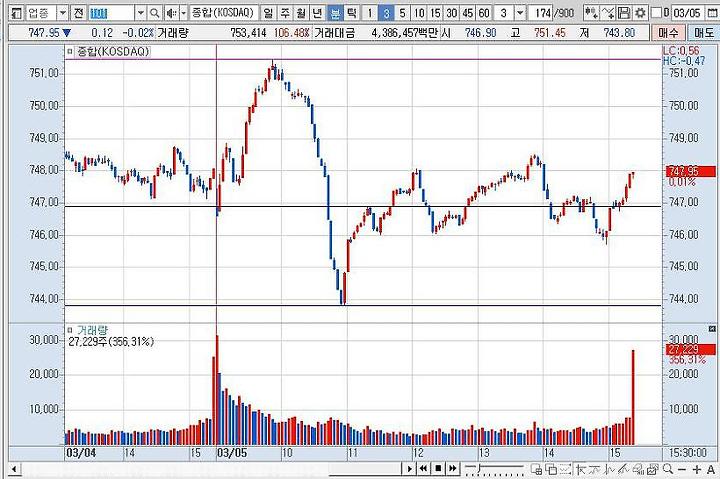Image resolution: width=720 pixels, height=479 pixels.
Task: Click the play button in replay controls
Action: pos(409,469)
